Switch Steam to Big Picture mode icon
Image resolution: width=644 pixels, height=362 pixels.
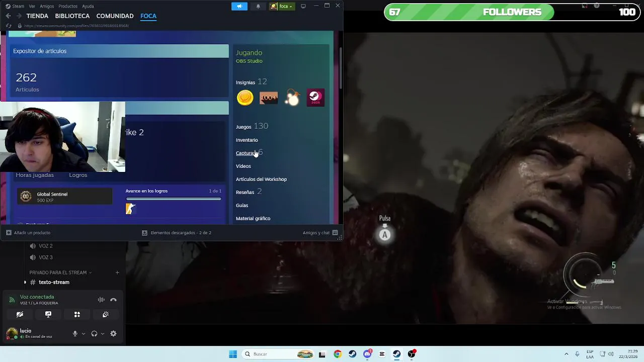pos(303,6)
